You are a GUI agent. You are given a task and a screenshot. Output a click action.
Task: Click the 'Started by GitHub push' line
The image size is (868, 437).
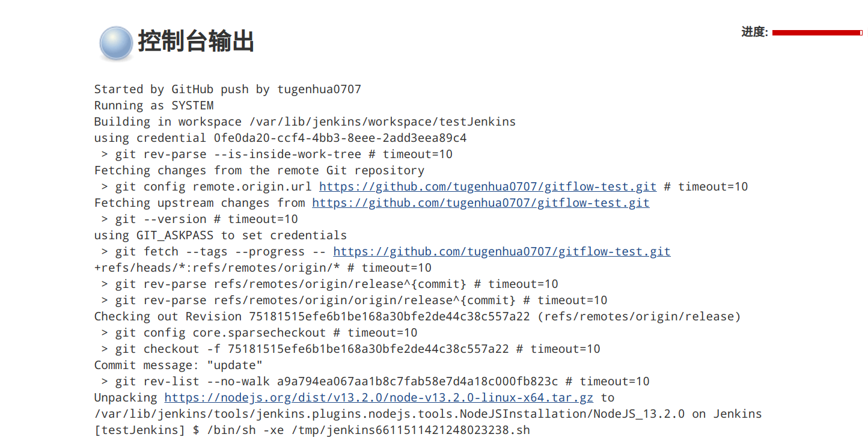coord(227,90)
